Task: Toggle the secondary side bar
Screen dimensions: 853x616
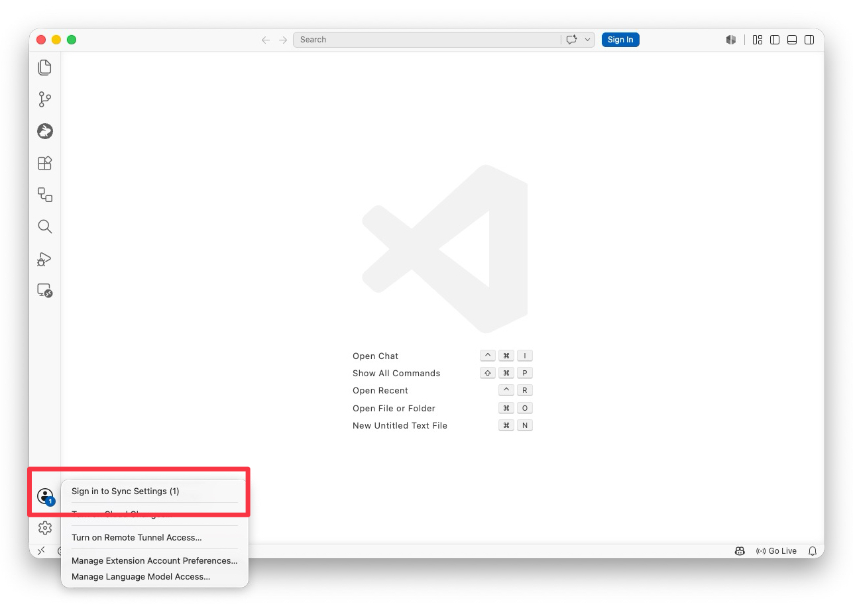Action: point(809,40)
